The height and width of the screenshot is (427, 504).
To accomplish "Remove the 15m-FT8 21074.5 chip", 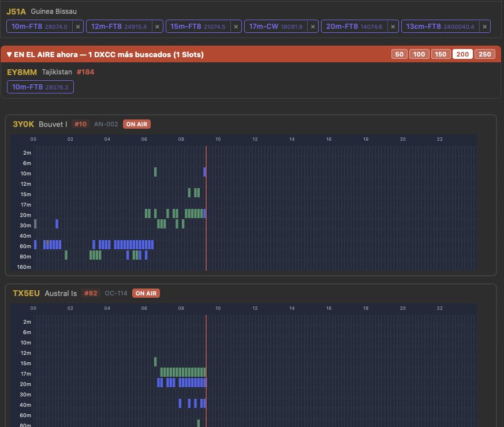I will [x=236, y=27].
